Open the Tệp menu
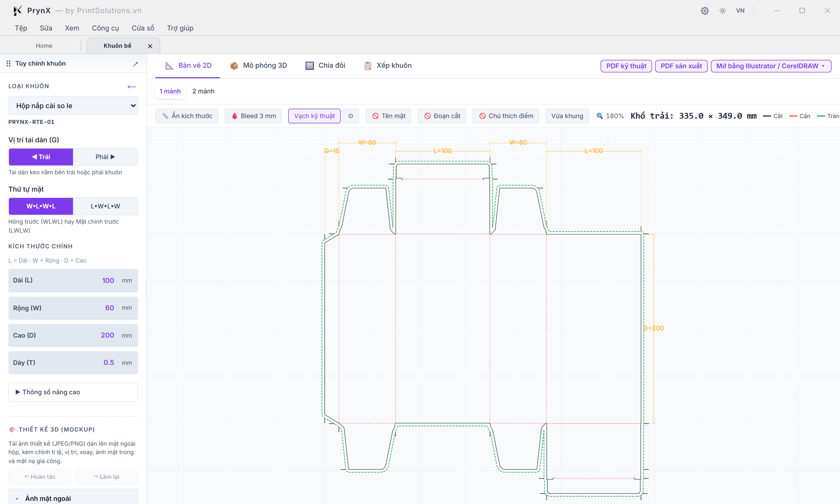The width and height of the screenshot is (840, 504). pyautogui.click(x=21, y=28)
